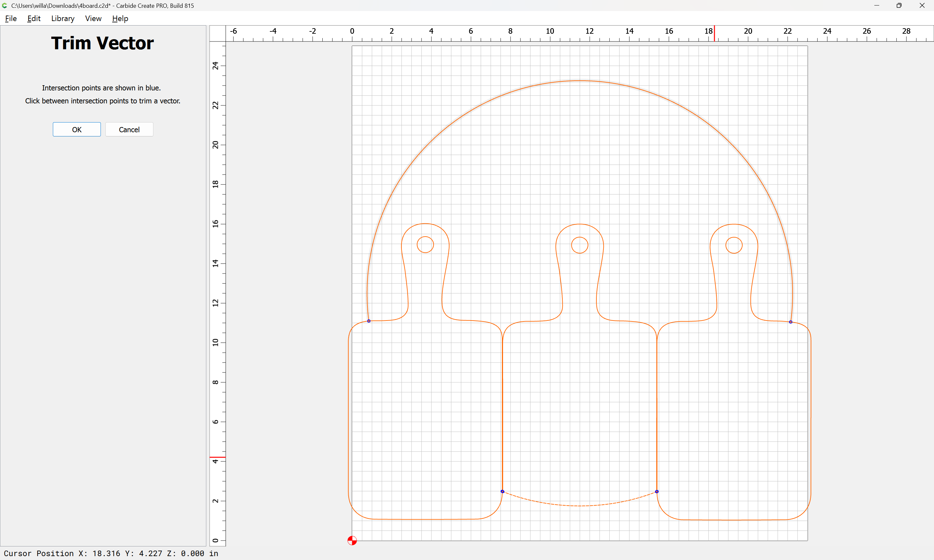Screen dimensions: 934x560
Task: Click the top of the large semicircle arc
Action: point(580,80)
